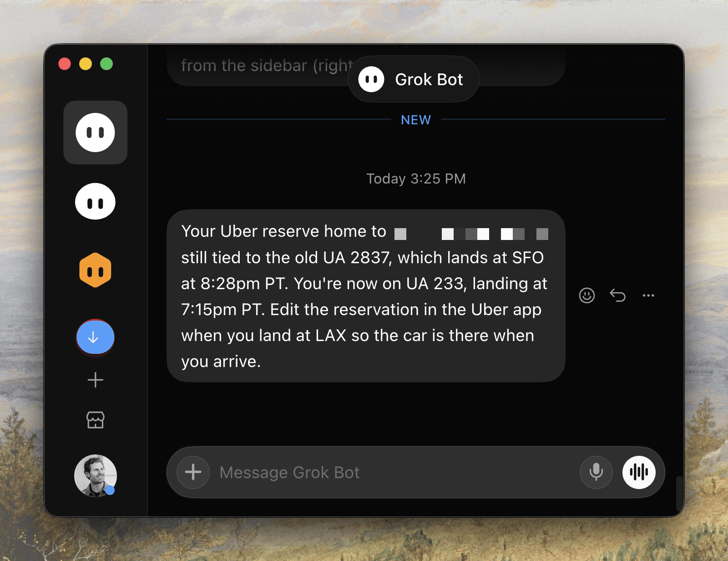This screenshot has height=561, width=728.
Task: Click the chat scrollbar at right edge
Action: [679, 494]
